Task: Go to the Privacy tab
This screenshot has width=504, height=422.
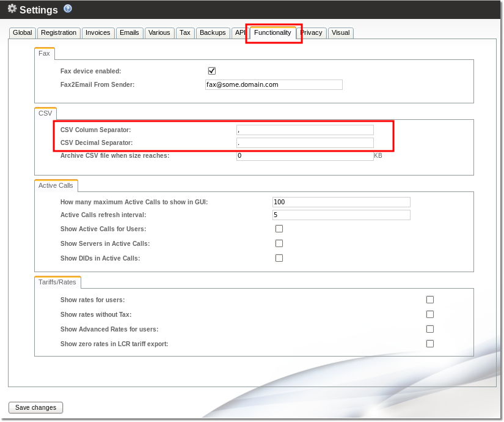Action: [312, 33]
